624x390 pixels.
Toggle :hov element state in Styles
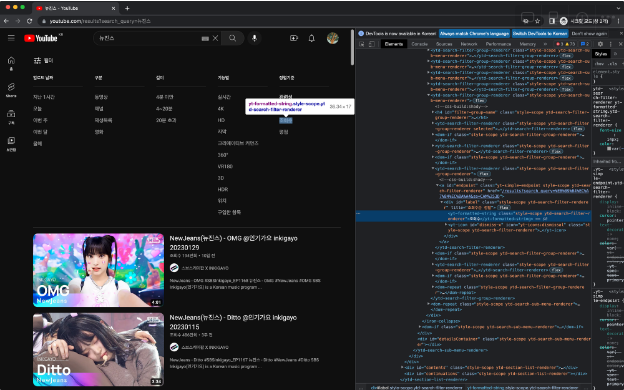click(599, 64)
